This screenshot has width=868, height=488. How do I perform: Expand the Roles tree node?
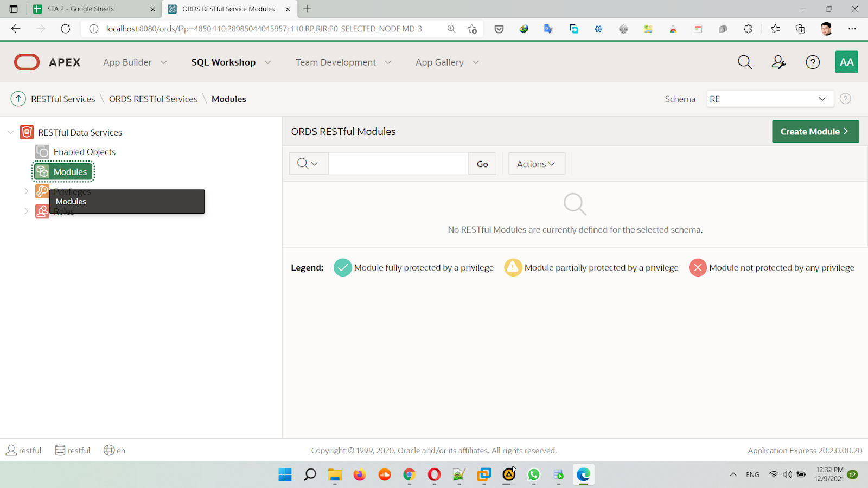(26, 211)
